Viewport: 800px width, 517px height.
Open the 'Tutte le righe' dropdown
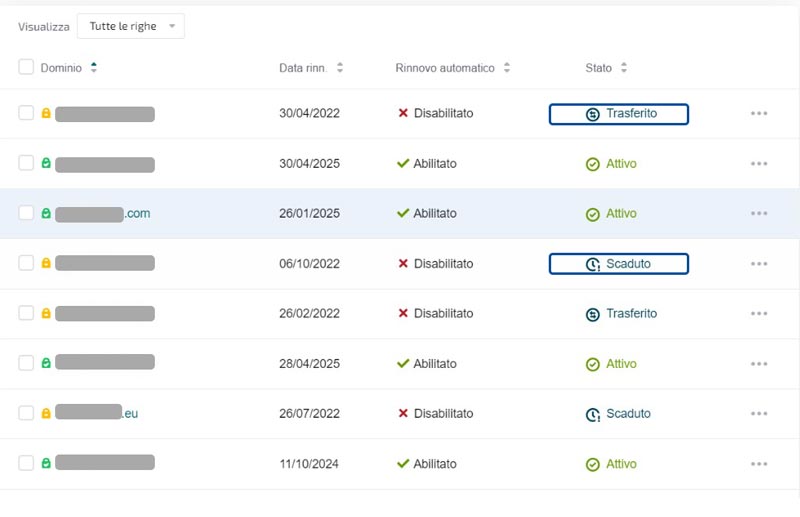pos(131,27)
